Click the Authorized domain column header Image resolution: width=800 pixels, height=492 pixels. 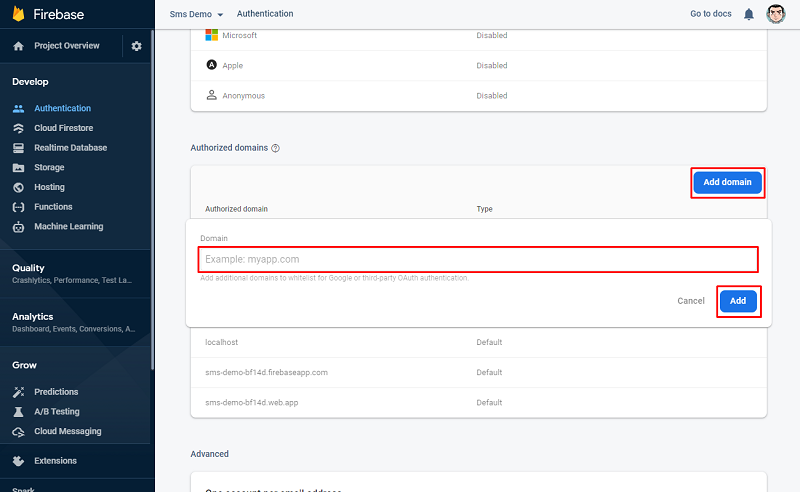tap(236, 209)
